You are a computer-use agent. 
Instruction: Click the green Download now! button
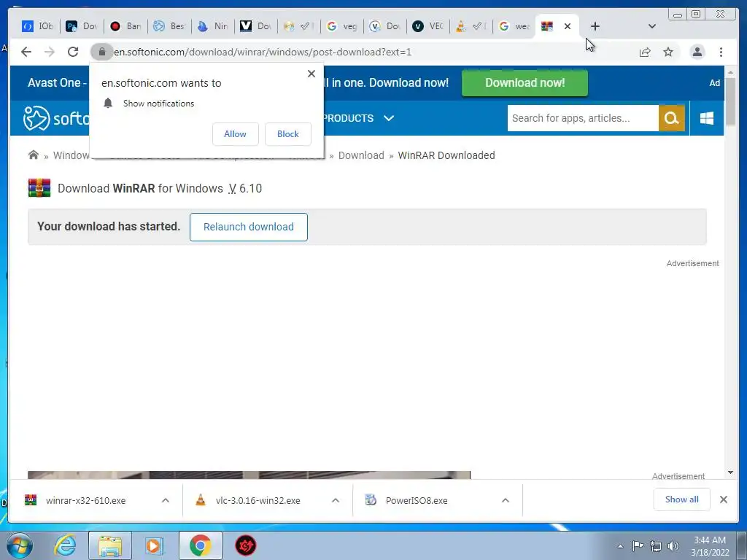(525, 83)
